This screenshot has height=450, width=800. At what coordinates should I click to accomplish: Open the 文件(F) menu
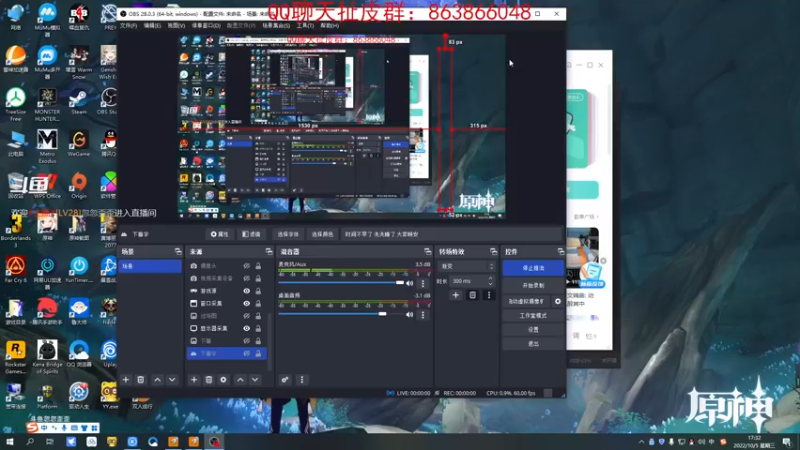pyautogui.click(x=128, y=26)
